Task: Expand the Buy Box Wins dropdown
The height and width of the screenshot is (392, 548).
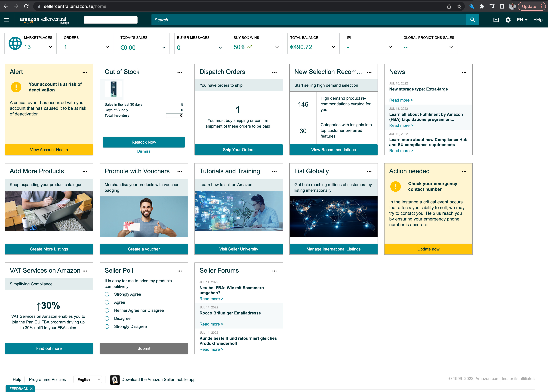Action: [x=277, y=47]
